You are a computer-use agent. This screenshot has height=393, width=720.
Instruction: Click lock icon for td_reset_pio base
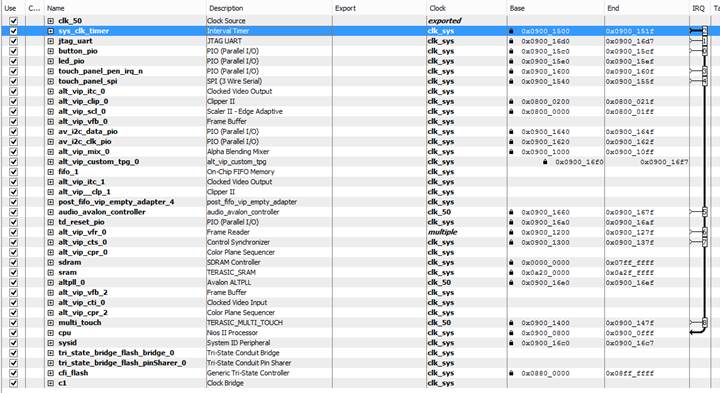click(511, 222)
